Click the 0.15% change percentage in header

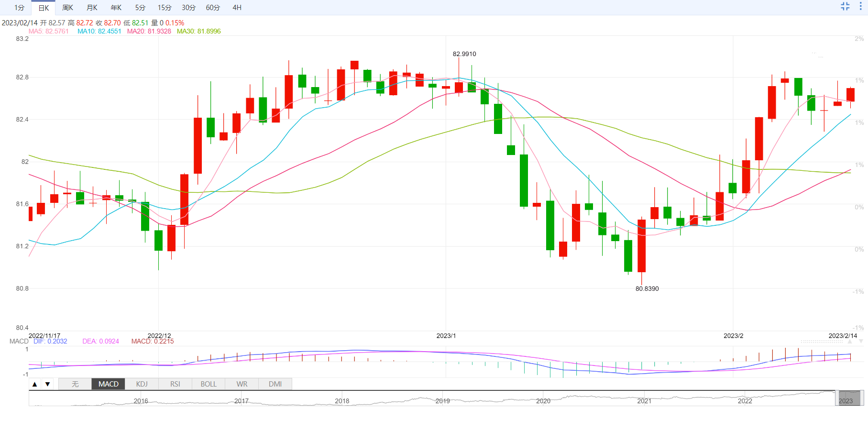click(175, 23)
